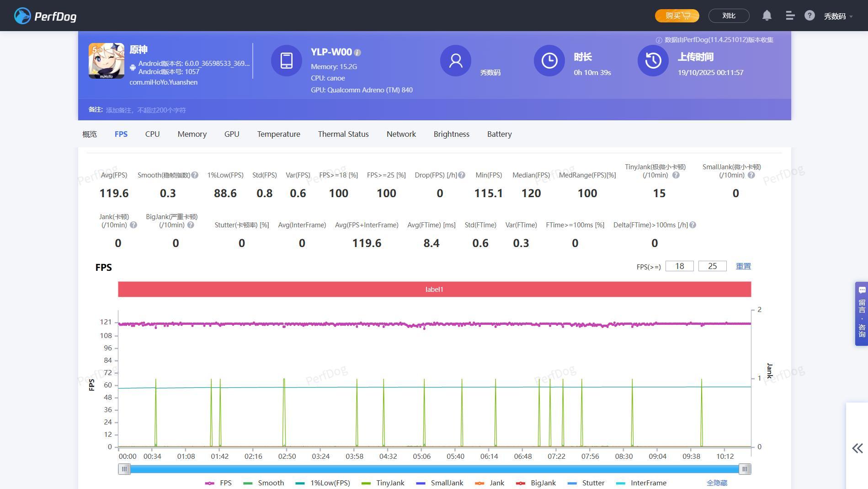The width and height of the screenshot is (868, 489).
Task: Click help icon beside Smooth index
Action: [195, 175]
